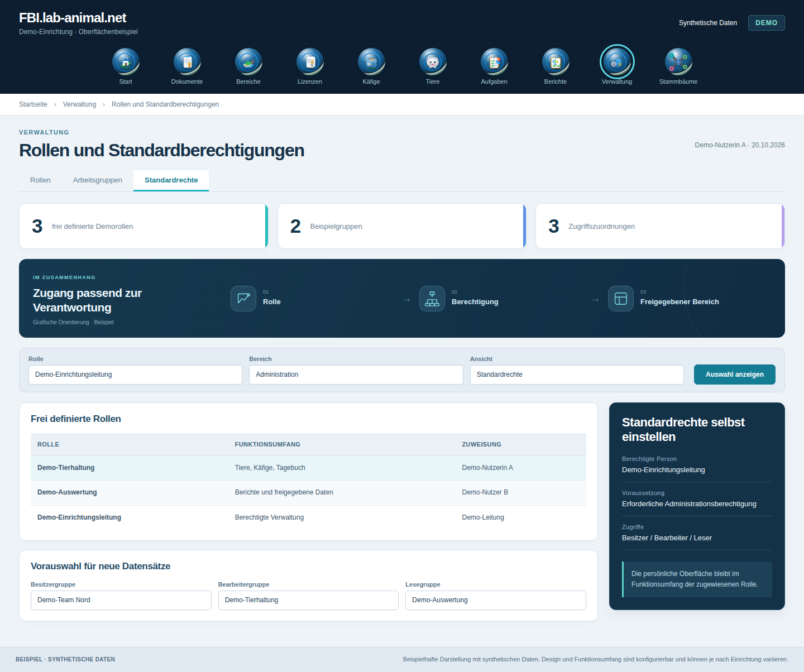
Task: Click the Zugriffszuordnungen summary card
Action: (660, 226)
